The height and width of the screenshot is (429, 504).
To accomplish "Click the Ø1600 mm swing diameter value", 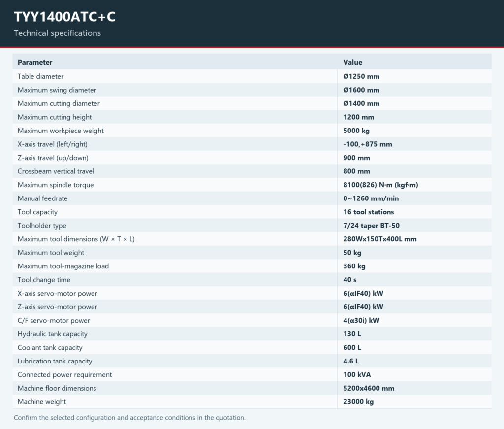I will tap(361, 90).
